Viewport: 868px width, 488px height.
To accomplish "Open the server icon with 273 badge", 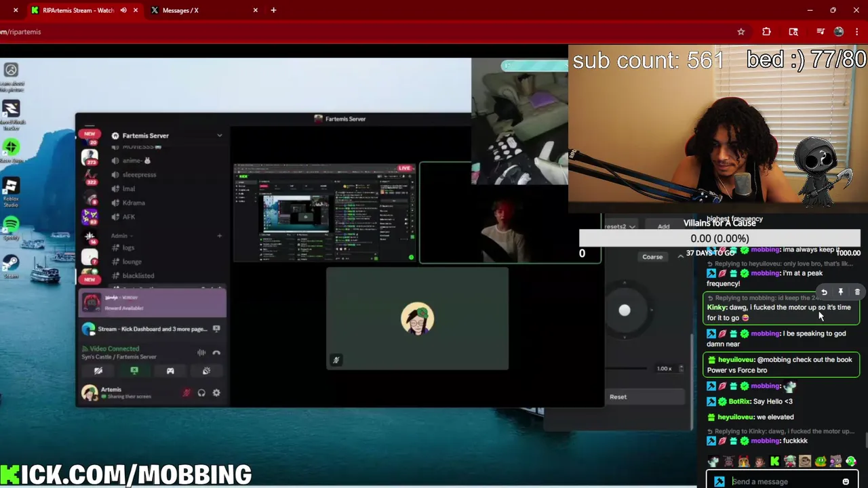I will 90,157.
